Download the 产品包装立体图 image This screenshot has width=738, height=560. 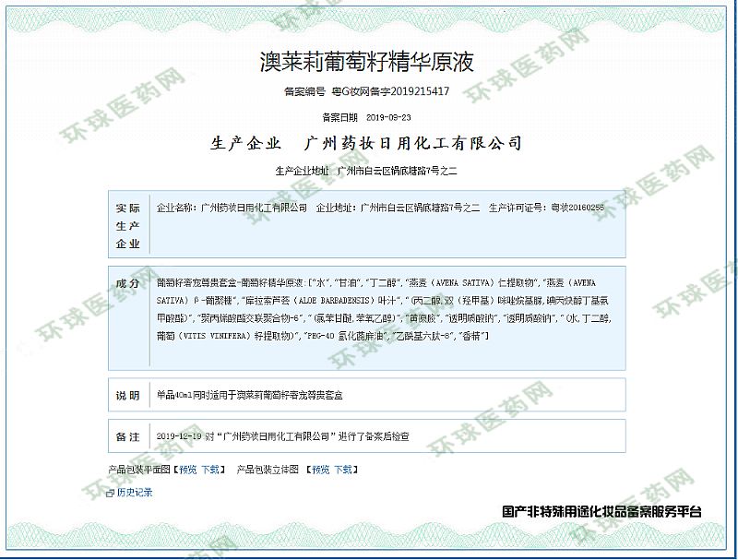click(343, 470)
